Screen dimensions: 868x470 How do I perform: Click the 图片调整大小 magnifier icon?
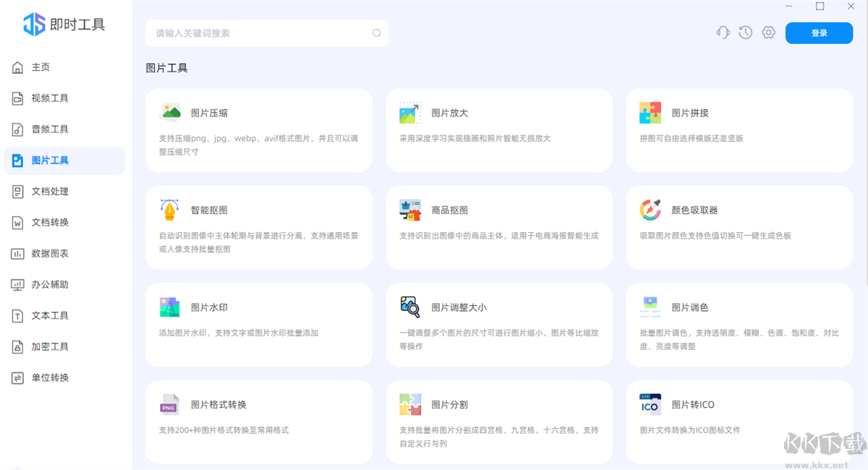pyautogui.click(x=409, y=307)
